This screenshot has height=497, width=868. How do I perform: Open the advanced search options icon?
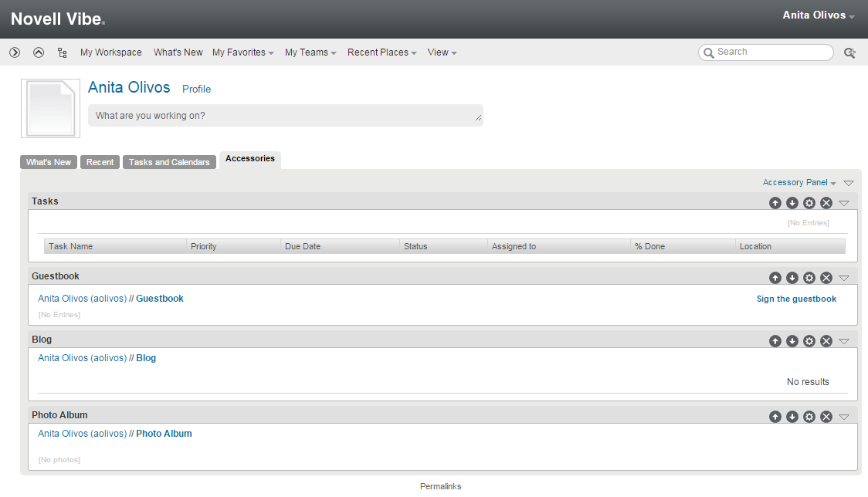849,52
